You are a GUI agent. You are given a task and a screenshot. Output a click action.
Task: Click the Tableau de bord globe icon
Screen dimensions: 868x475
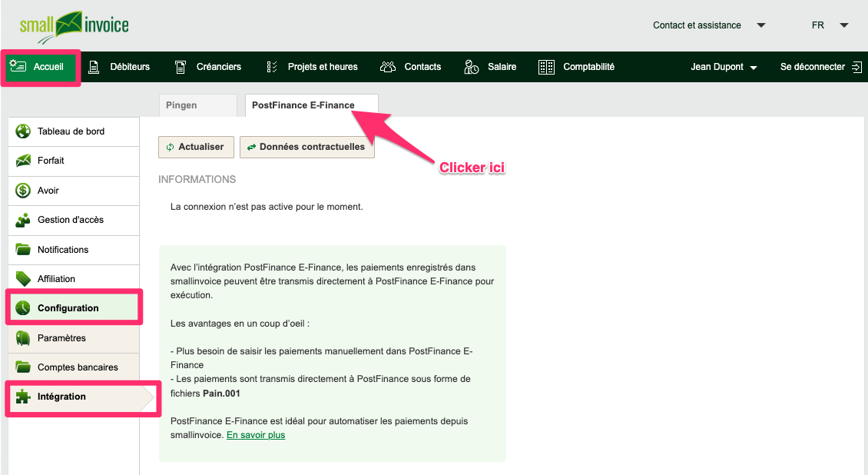23,131
